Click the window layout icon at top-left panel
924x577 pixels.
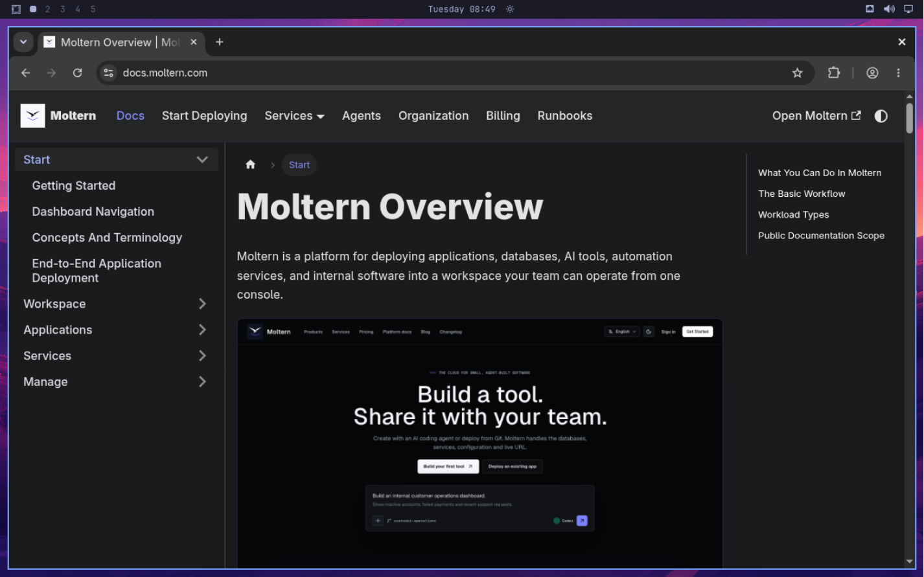[16, 9]
